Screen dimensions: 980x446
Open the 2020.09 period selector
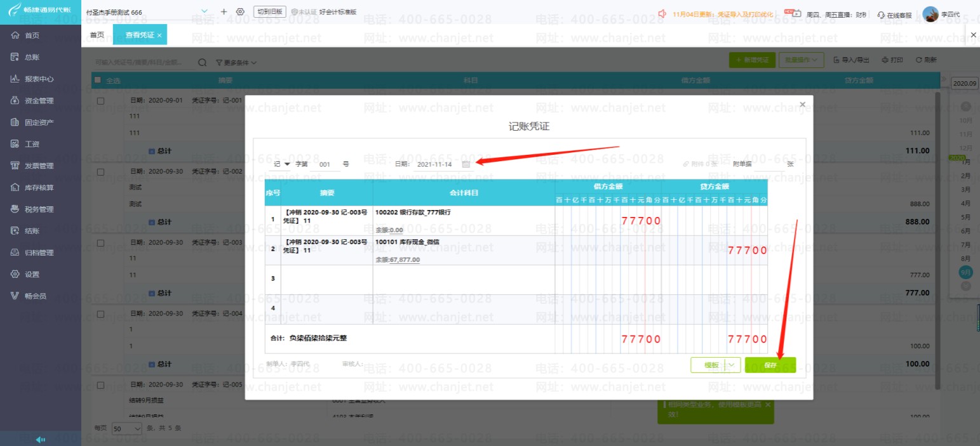tap(965, 84)
